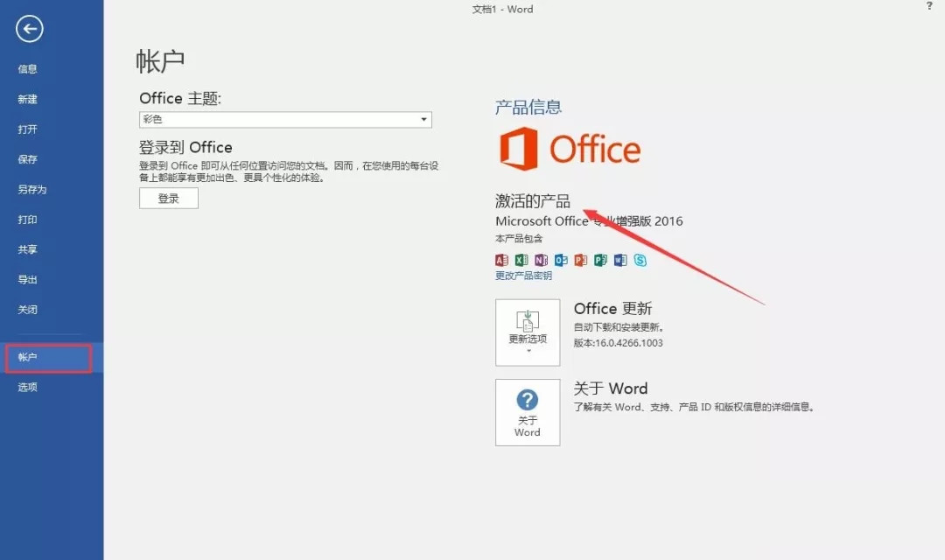The height and width of the screenshot is (560, 945).
Task: Click the Word app icon under 本产品包含
Action: click(620, 260)
